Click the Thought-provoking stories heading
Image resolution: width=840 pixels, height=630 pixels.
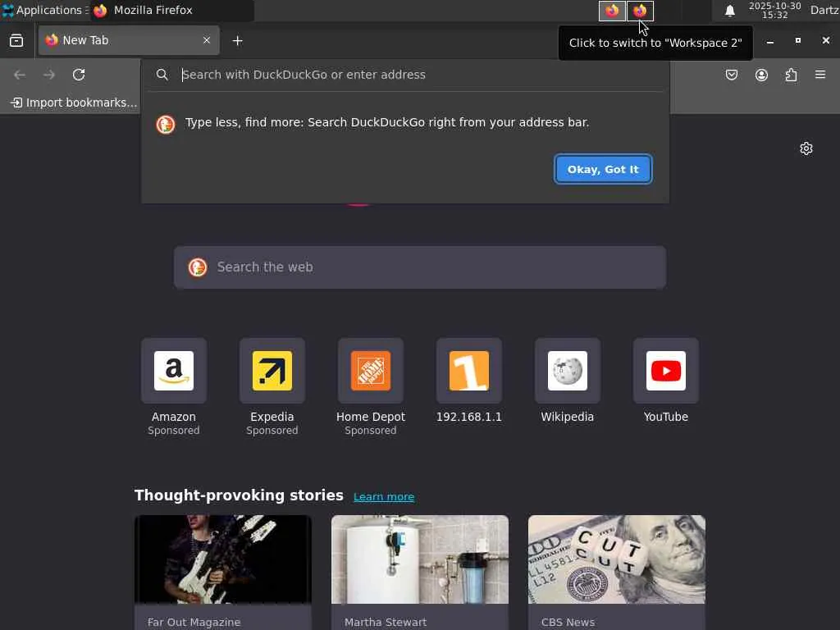[239, 495]
